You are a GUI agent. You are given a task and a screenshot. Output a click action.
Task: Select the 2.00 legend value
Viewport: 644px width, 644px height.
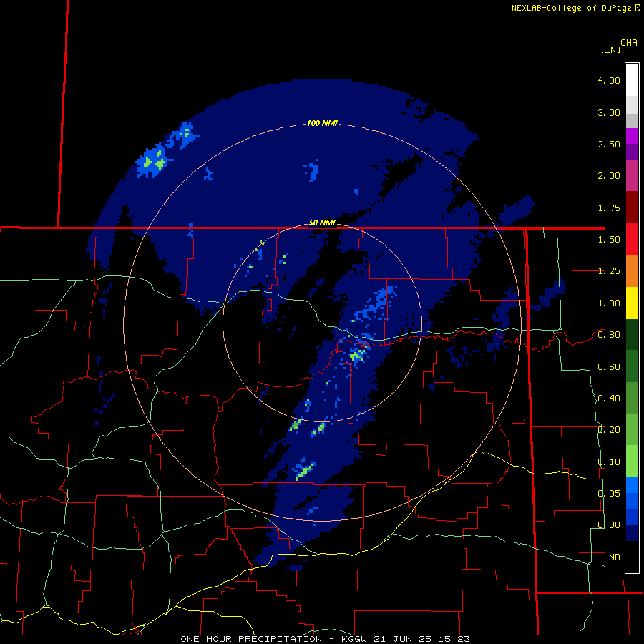pyautogui.click(x=609, y=176)
